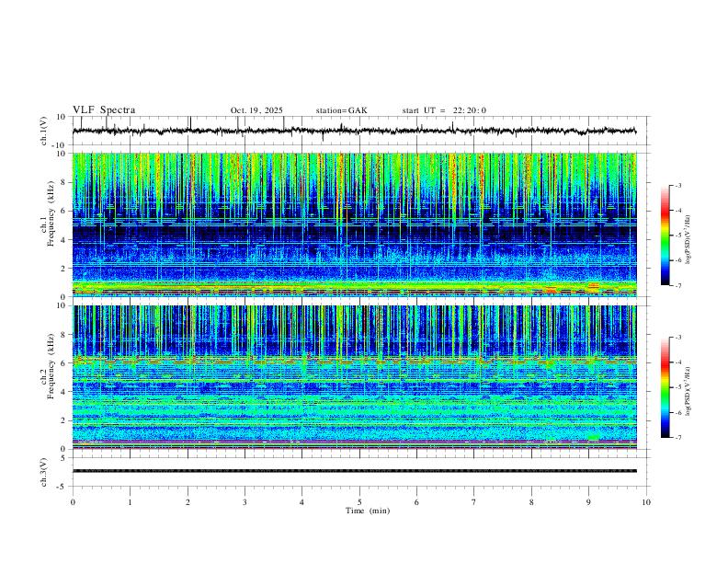The image size is (728, 563).
Task: Click the ch.1 black waveform trace
Action: pyautogui.click(x=354, y=131)
